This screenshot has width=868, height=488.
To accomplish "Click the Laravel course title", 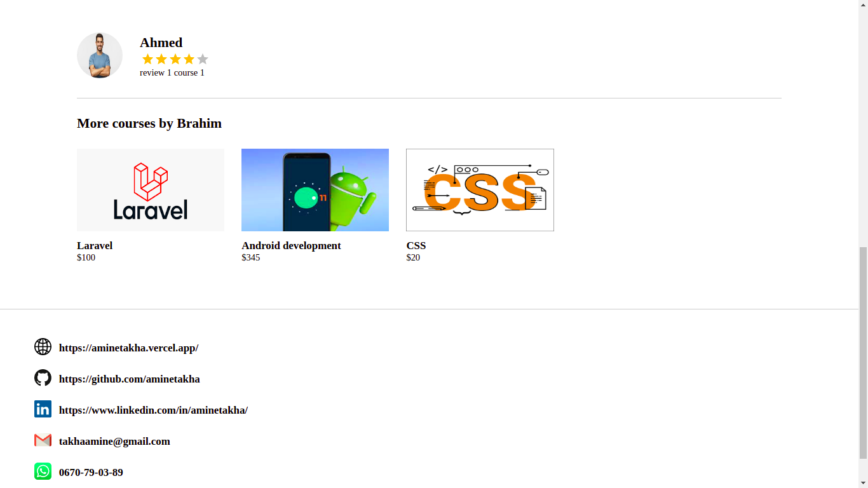I will pos(95,245).
